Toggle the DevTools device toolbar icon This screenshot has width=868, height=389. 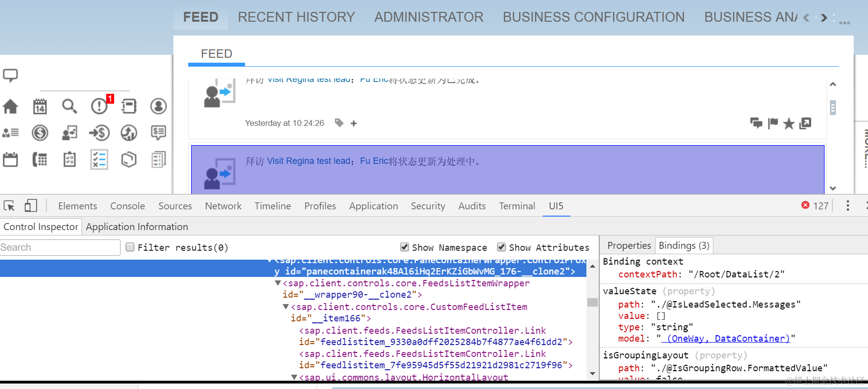[31, 205]
